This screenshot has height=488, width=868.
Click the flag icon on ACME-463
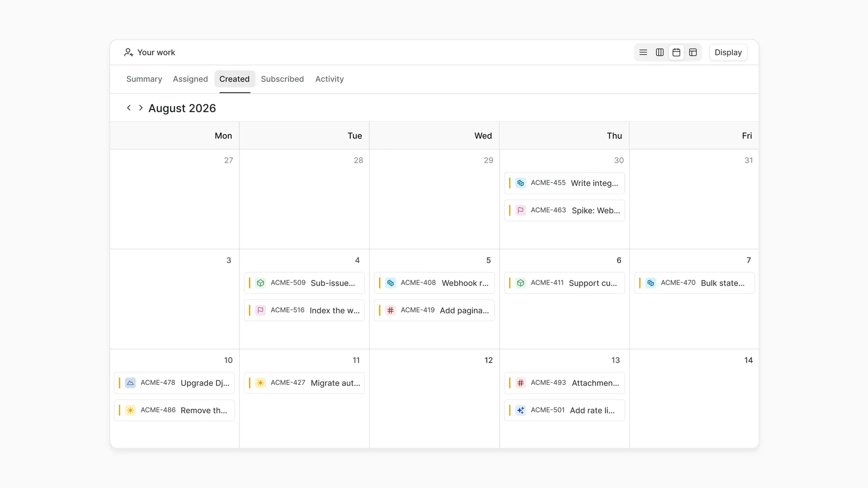[x=521, y=211]
